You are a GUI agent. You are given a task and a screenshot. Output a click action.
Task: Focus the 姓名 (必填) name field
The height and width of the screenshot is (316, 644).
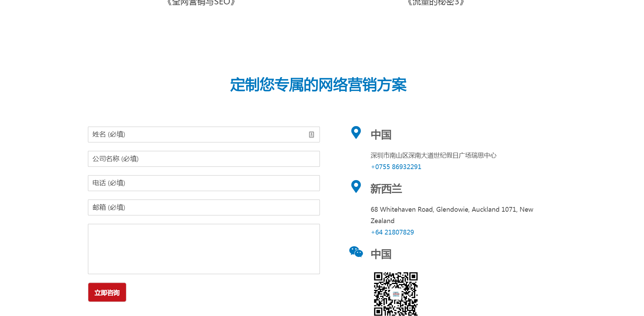pyautogui.click(x=198, y=135)
